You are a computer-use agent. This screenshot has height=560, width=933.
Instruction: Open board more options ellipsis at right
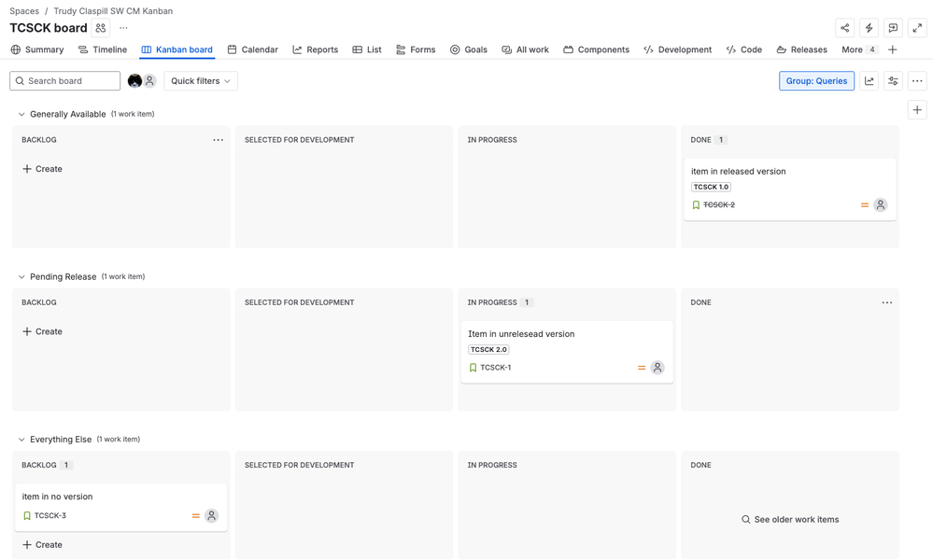click(x=917, y=81)
